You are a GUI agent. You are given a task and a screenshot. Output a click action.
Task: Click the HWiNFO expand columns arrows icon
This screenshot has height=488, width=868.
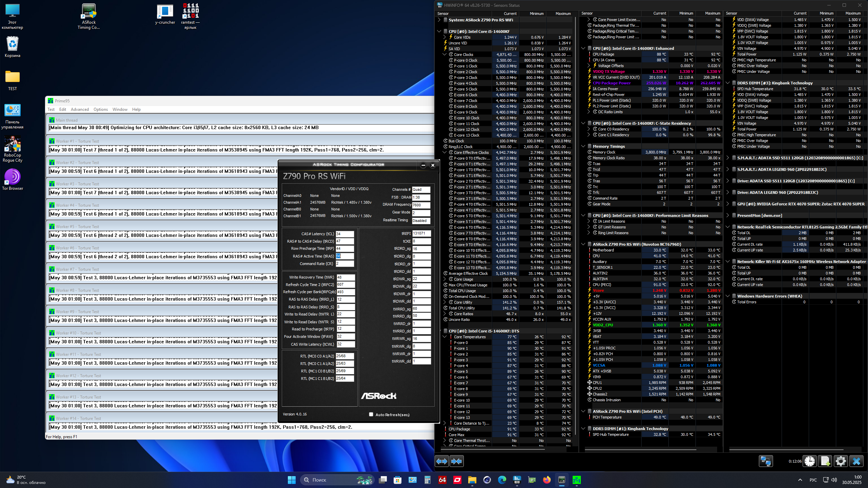[x=442, y=461]
